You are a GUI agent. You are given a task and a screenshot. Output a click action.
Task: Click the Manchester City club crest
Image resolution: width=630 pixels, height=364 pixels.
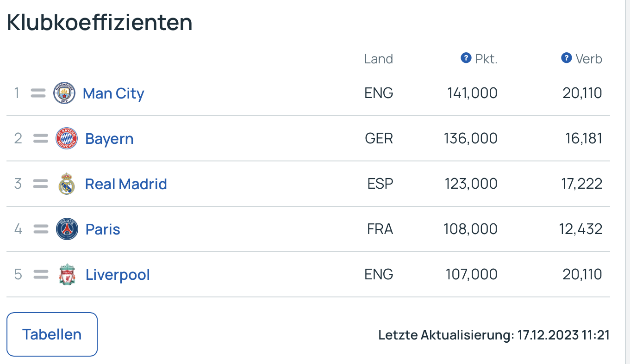[x=64, y=93]
